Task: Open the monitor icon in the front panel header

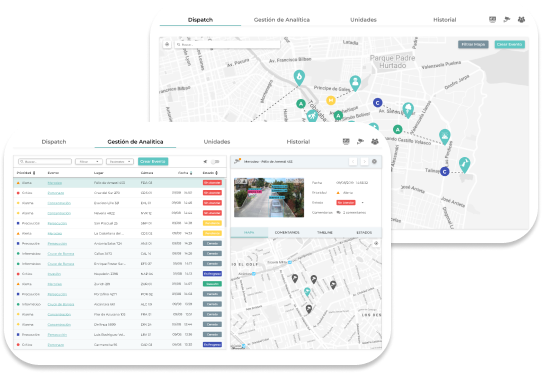Action: point(346,141)
